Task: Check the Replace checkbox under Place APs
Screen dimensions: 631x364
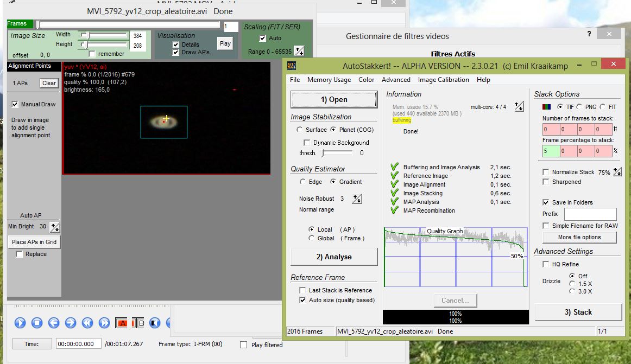Action: 20,254
